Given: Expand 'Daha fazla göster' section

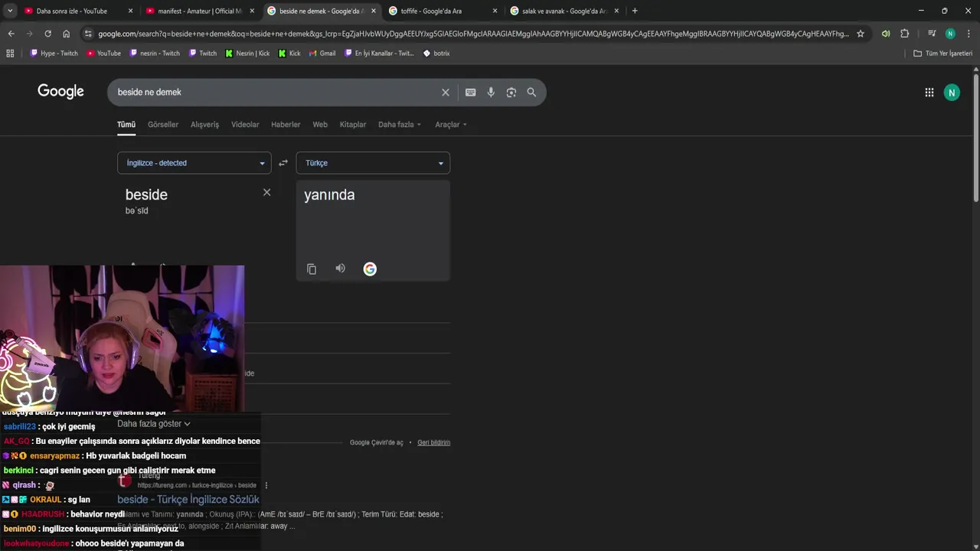Looking at the screenshot, I should pos(154,423).
